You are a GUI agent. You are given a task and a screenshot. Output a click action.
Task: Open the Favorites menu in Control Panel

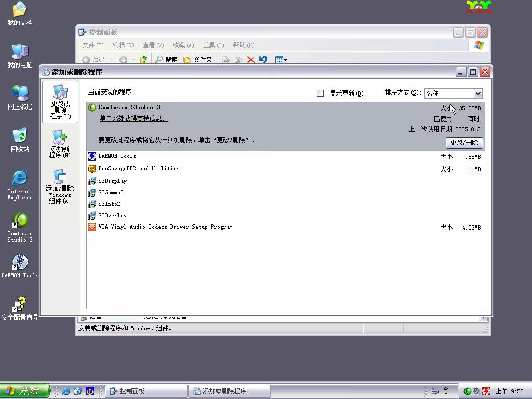click(183, 45)
